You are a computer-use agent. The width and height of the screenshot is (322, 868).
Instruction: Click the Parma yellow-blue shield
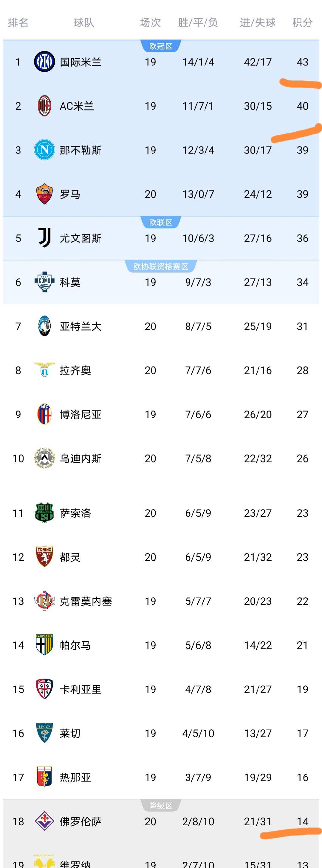(44, 645)
